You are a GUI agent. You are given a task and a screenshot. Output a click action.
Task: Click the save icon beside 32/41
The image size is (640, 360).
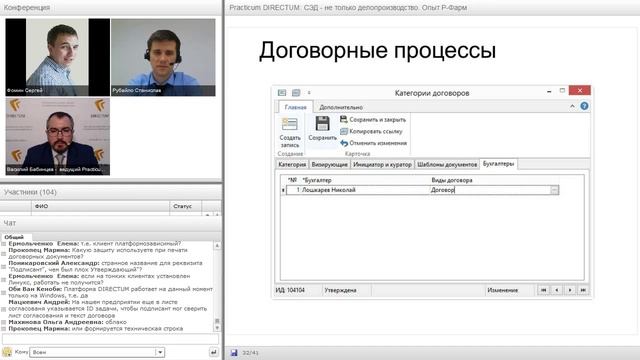234,353
